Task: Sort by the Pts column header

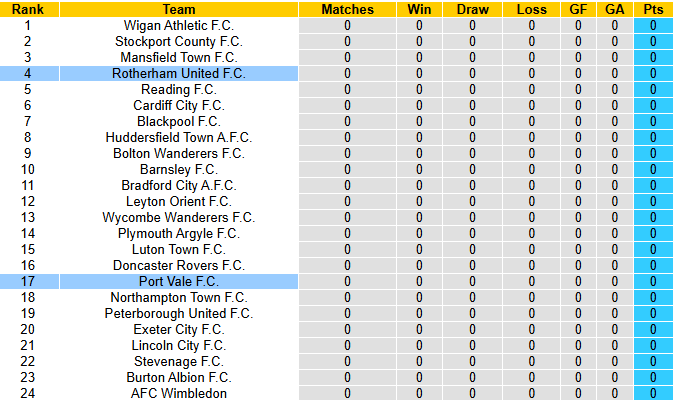Action: [x=653, y=9]
